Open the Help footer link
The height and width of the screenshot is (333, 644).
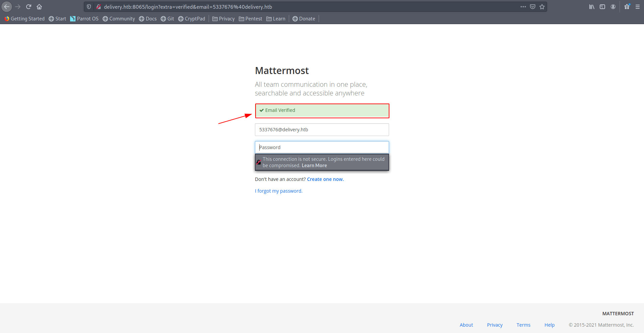tap(549, 325)
